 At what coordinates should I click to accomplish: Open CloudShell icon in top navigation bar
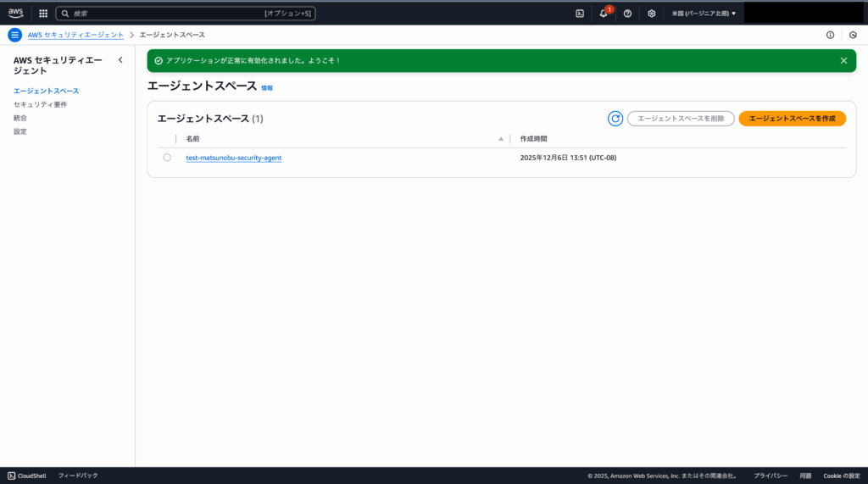tap(580, 14)
